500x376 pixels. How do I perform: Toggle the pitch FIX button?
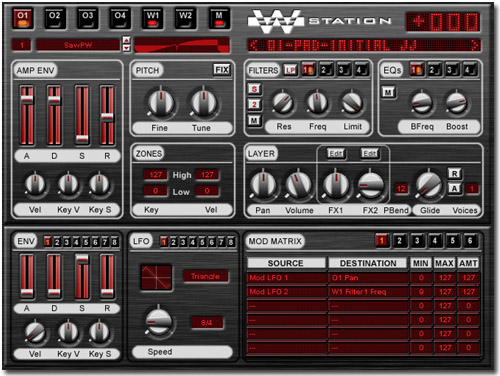pos(222,70)
